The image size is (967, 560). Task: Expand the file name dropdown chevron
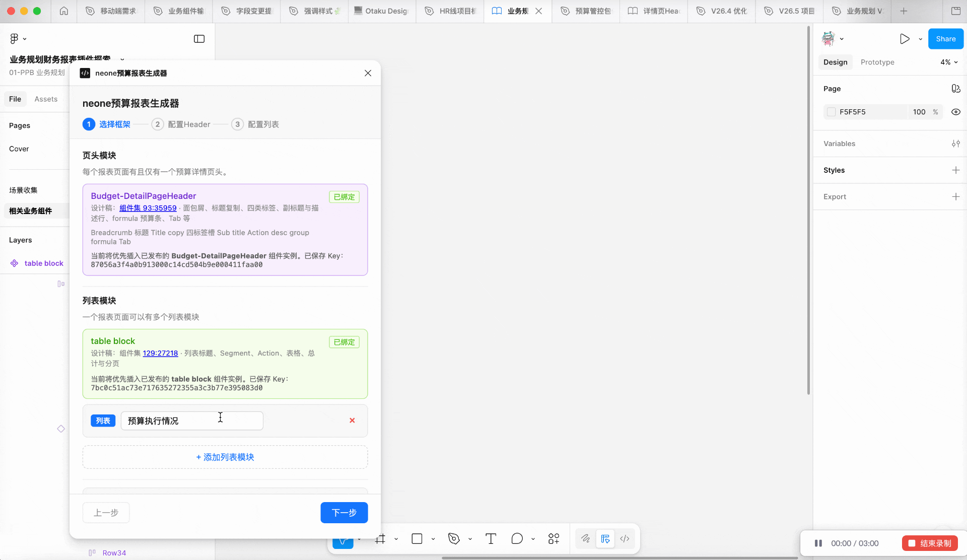(x=122, y=59)
